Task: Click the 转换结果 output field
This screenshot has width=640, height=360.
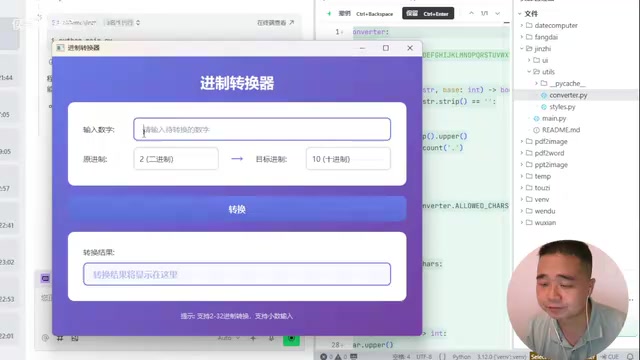Action: 237,274
